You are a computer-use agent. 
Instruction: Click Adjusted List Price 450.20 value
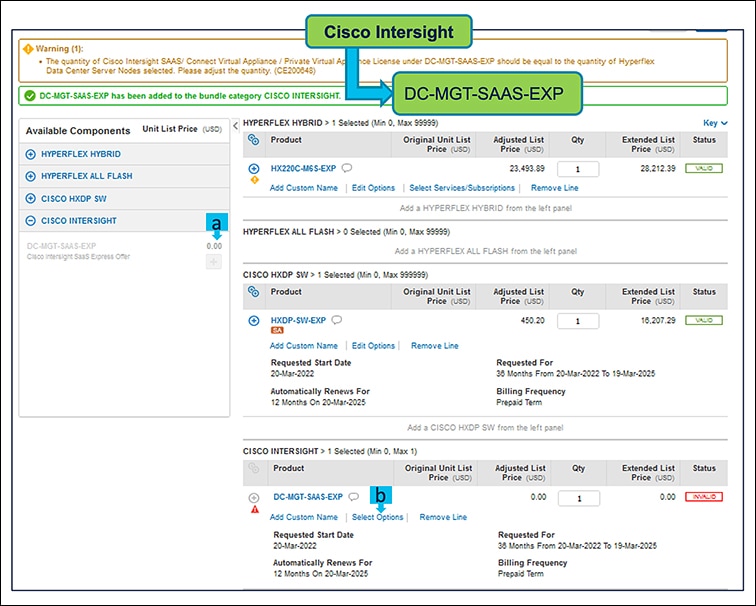[532, 320]
